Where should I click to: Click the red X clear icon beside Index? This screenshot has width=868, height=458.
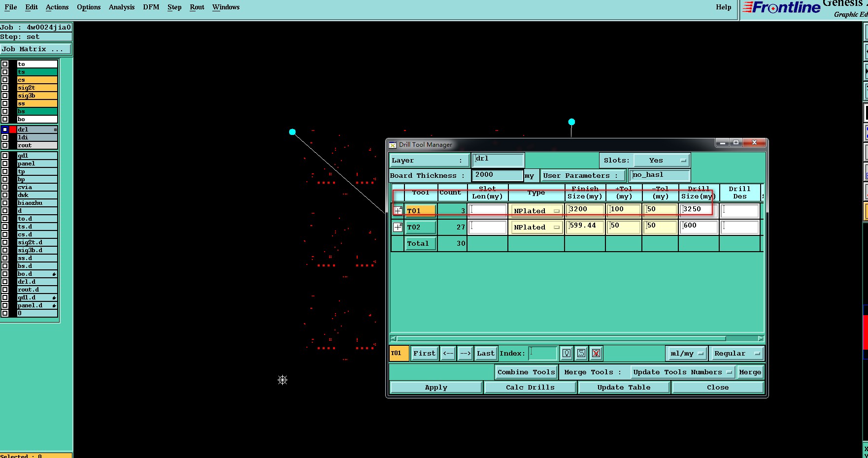tap(596, 353)
